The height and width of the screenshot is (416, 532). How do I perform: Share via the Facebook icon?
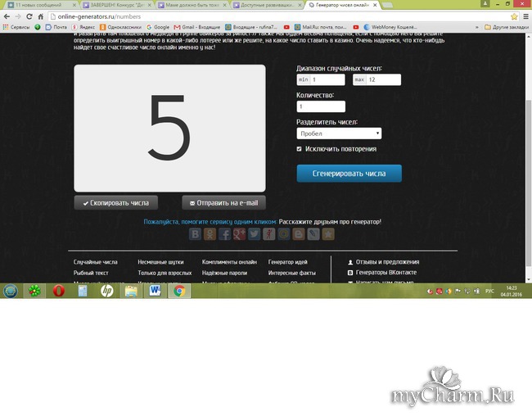(225, 234)
